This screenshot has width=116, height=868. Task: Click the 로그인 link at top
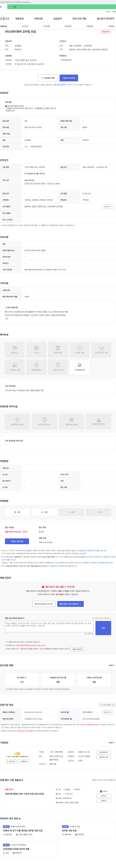tap(108, 11)
